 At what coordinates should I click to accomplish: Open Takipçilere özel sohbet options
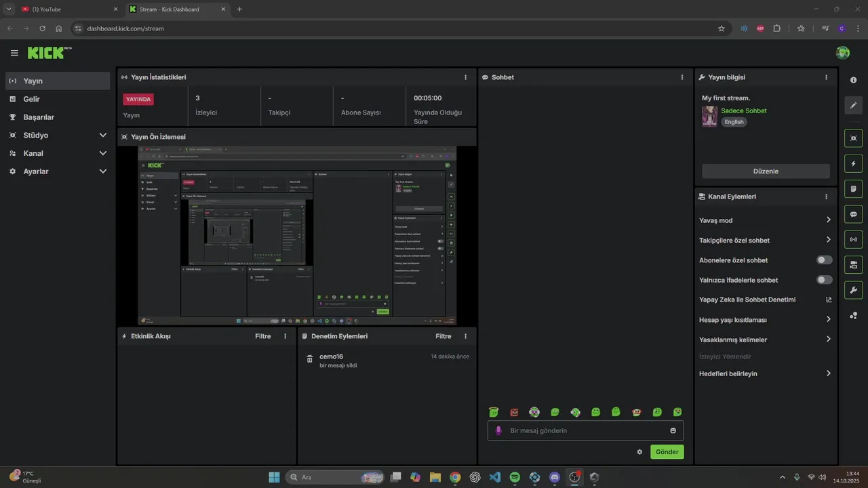[x=828, y=240]
